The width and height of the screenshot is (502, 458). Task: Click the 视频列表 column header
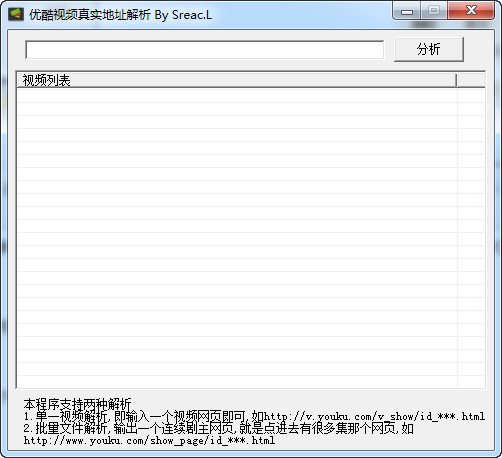[236, 80]
